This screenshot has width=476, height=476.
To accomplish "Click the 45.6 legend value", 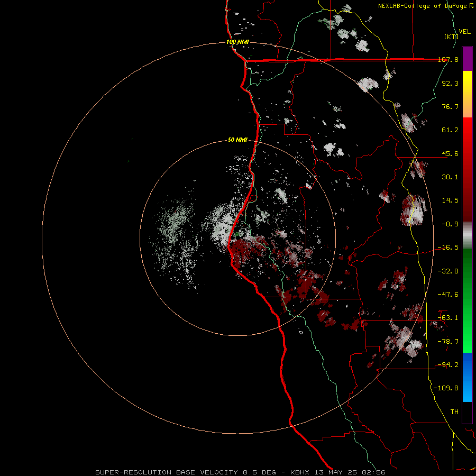I will pyautogui.click(x=450, y=153).
